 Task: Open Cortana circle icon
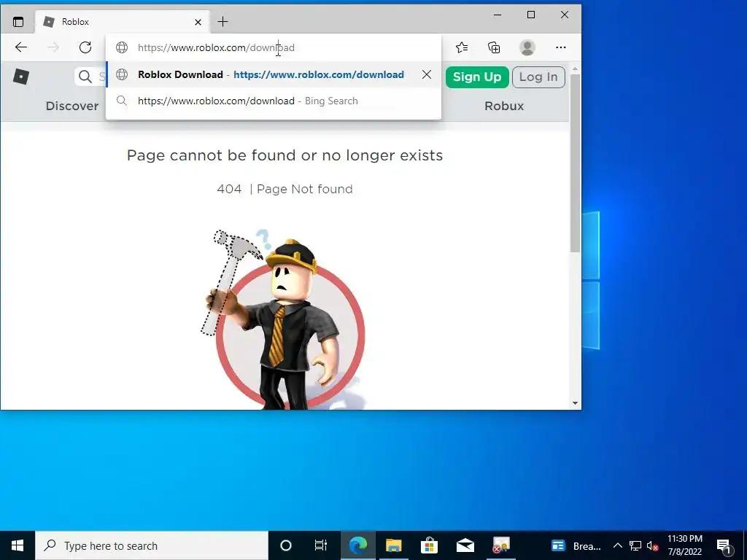(x=285, y=545)
